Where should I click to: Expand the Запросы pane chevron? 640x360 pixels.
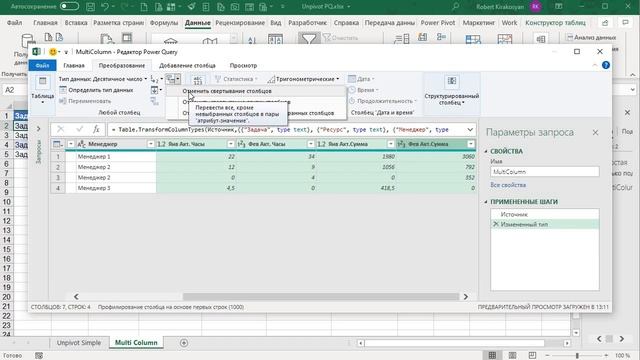pos(38,129)
